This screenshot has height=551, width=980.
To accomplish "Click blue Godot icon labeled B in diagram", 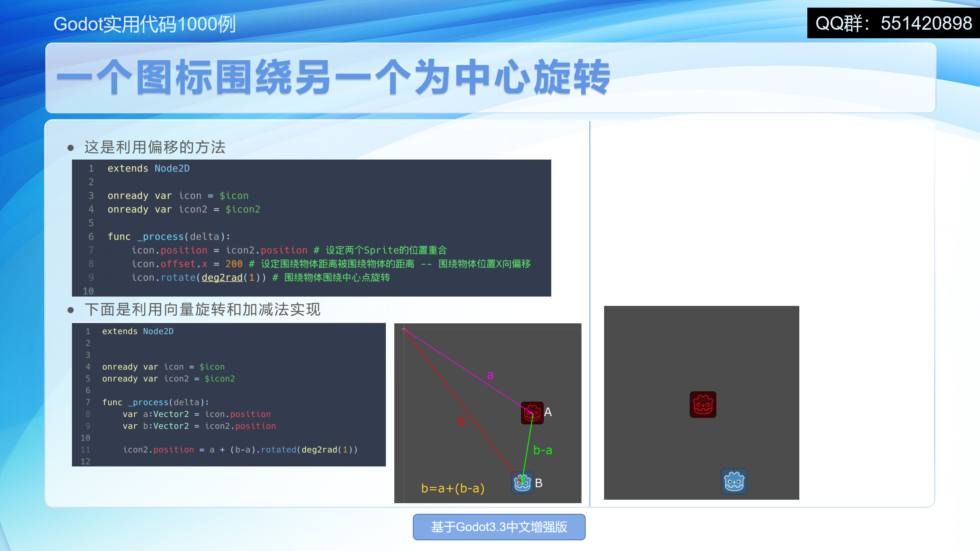I will pyautogui.click(x=523, y=483).
